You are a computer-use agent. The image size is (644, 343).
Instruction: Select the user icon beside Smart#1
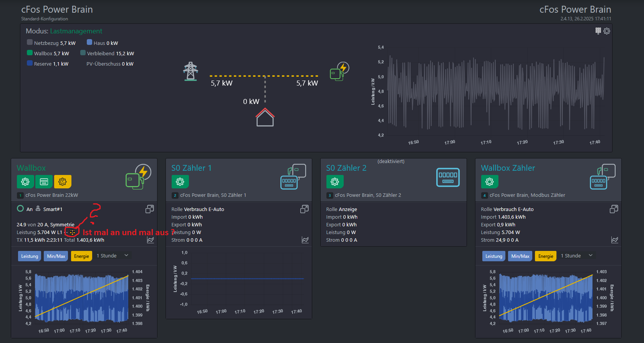point(38,208)
